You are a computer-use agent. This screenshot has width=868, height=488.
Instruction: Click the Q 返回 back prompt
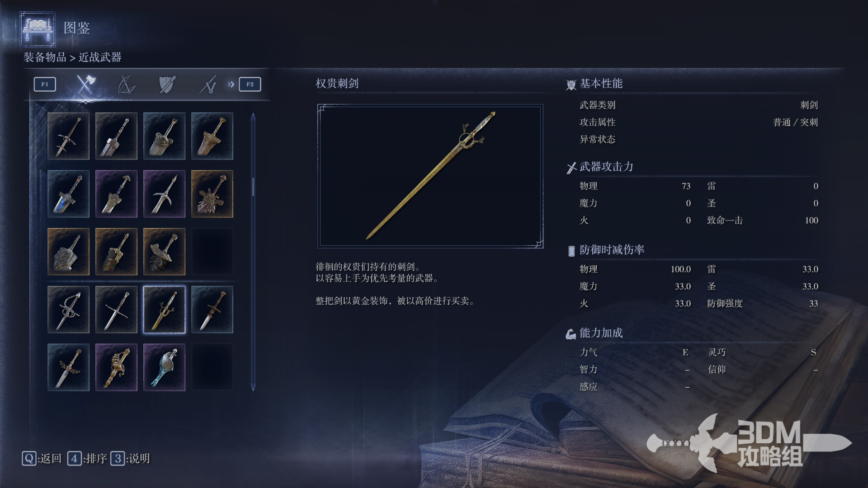[x=42, y=459]
